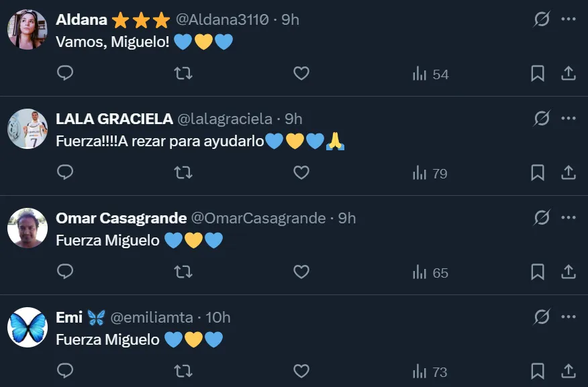Open the 10h timestamp on Emi's tweet
This screenshot has height=387, width=588.
[x=218, y=318]
